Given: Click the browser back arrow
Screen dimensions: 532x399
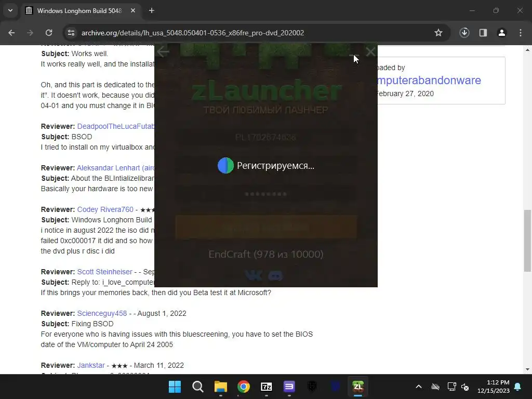Looking at the screenshot, I should (11, 33).
